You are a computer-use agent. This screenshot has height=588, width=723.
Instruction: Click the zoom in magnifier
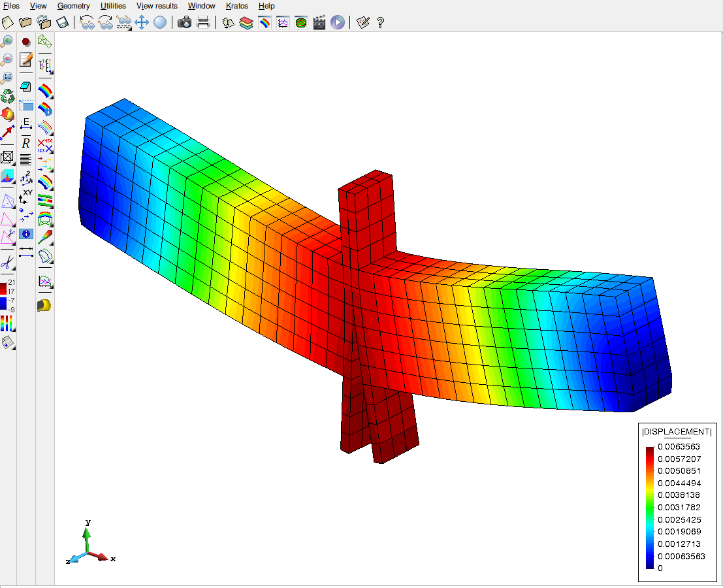coord(7,42)
